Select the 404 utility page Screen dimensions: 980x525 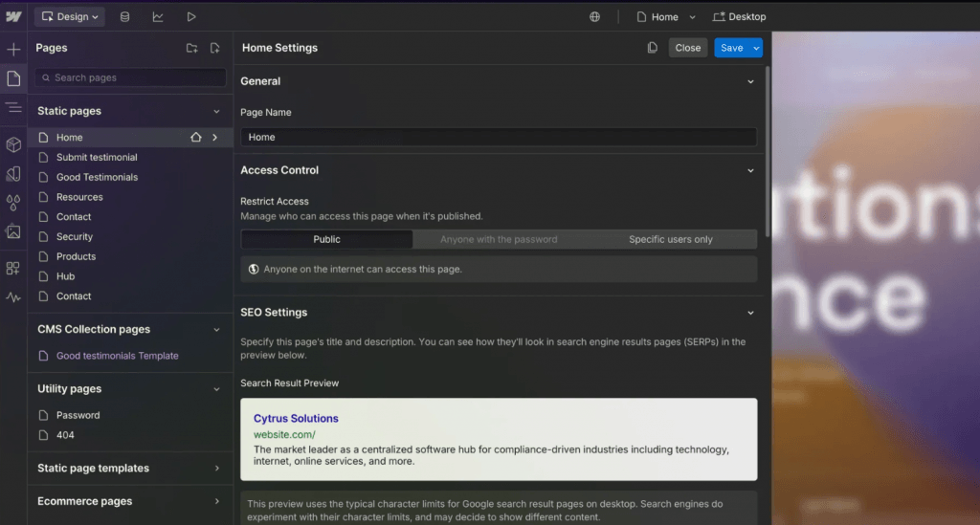coord(65,435)
